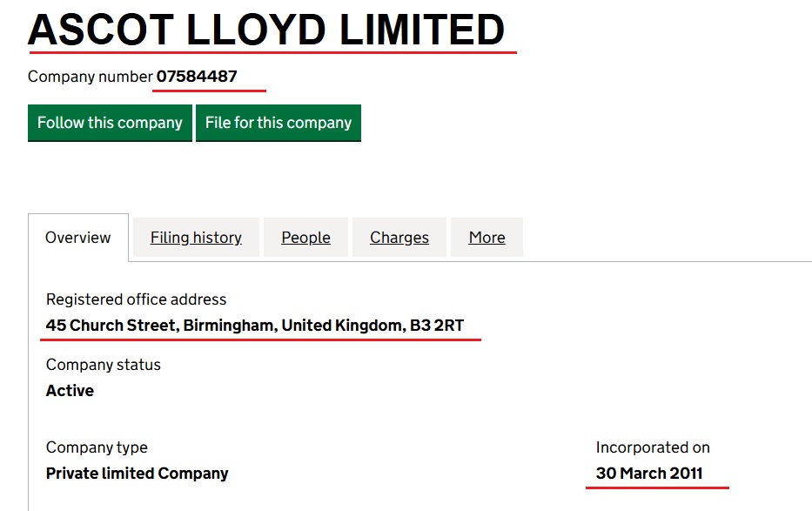Click the Company status label

pos(103,365)
